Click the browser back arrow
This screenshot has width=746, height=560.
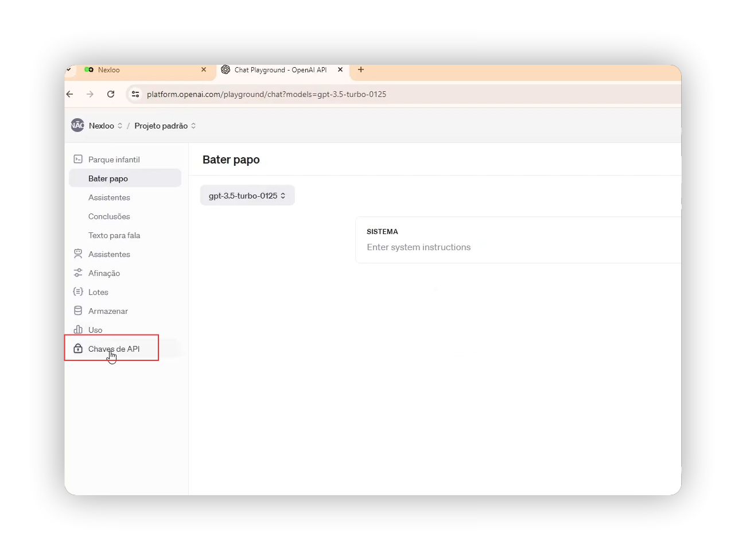[x=70, y=94]
